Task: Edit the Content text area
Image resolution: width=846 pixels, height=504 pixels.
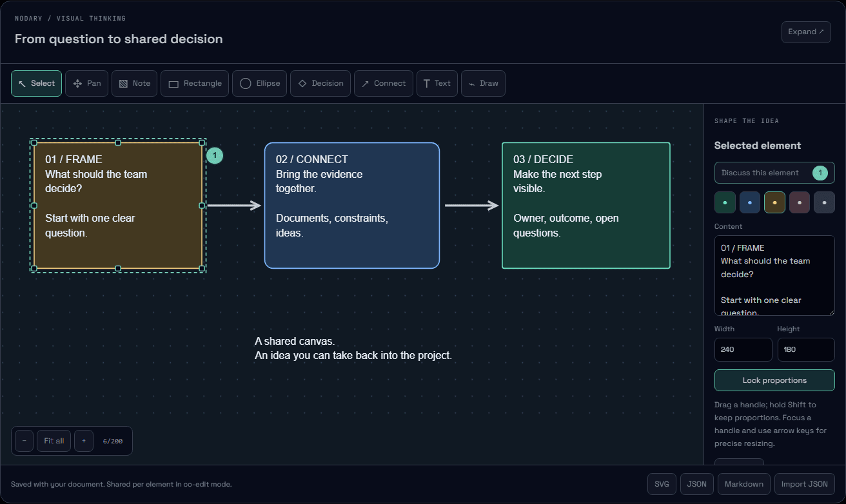Action: tap(774, 275)
